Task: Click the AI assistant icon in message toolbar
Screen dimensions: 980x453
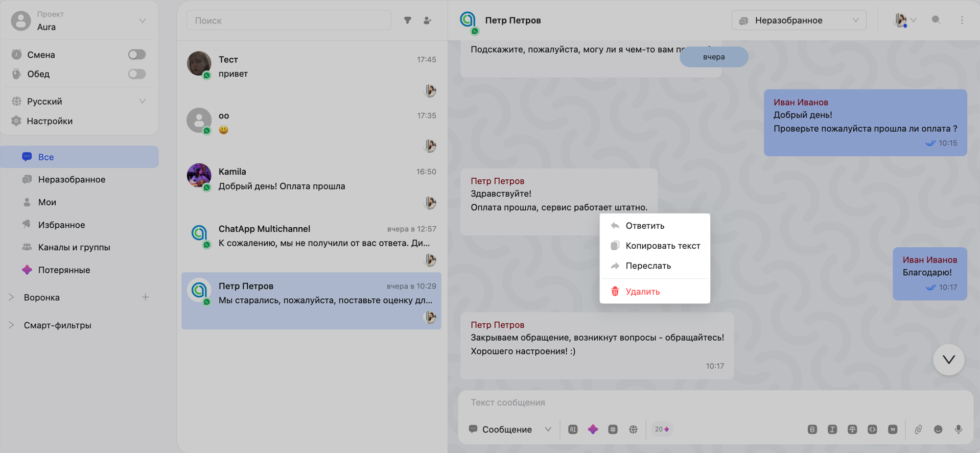Action: click(573, 430)
